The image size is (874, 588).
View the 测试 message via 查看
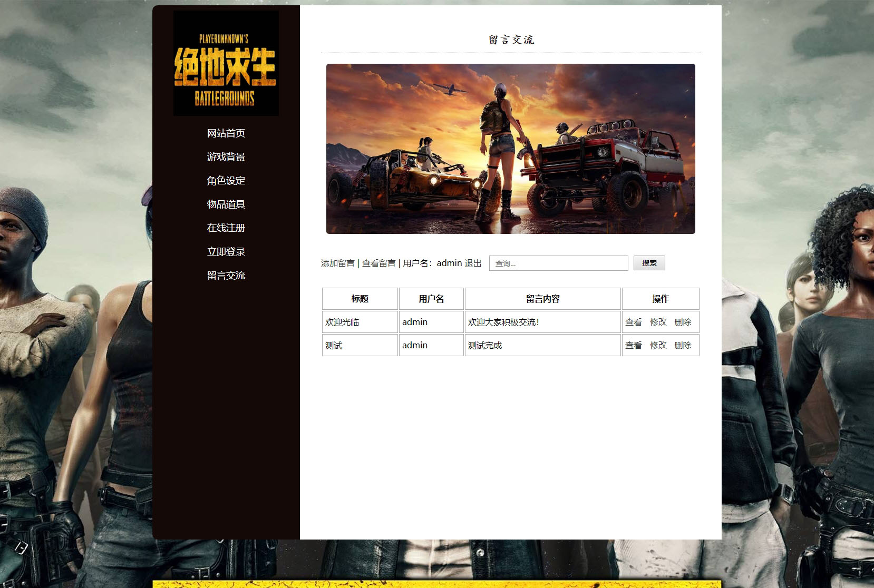tap(634, 345)
